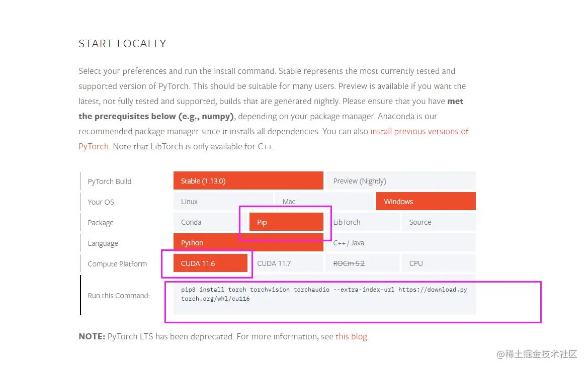Select CUDA 11.7 compute platform
The height and width of the screenshot is (370, 588).
pyautogui.click(x=287, y=263)
